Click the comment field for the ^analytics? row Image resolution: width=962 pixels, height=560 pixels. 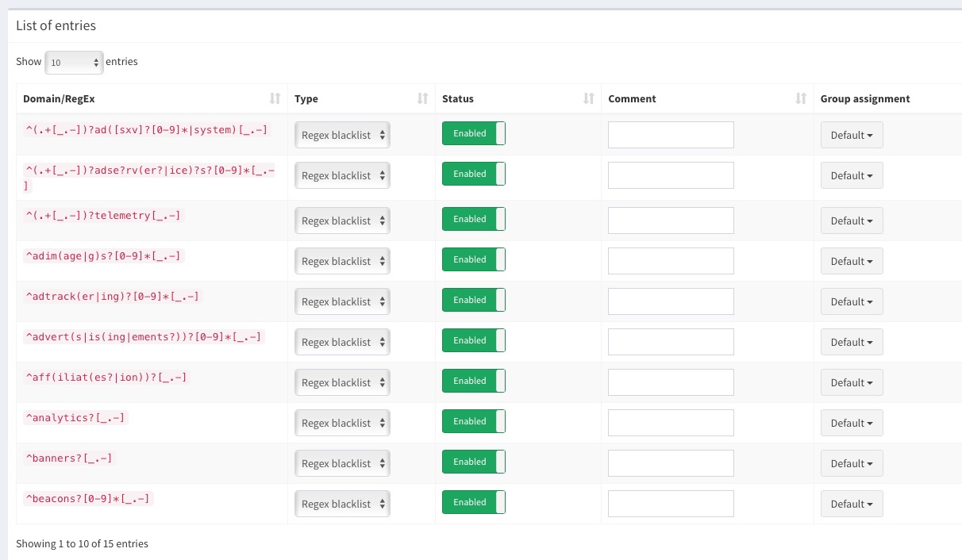coord(671,422)
